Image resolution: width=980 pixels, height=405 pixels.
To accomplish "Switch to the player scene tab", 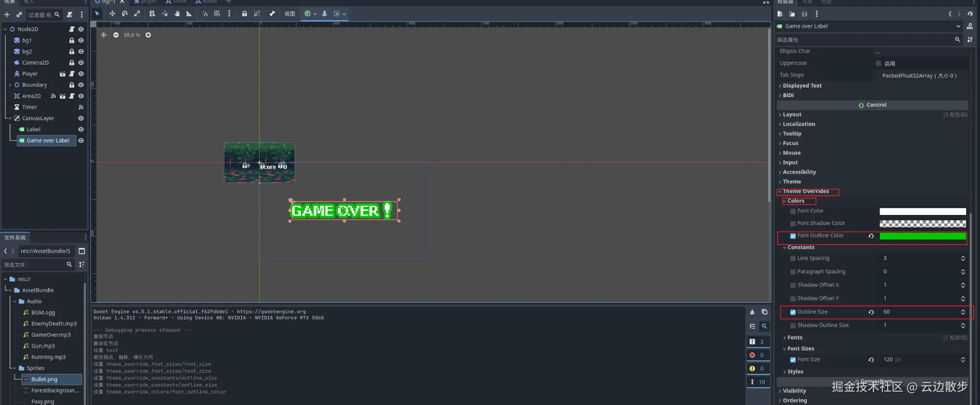I will coord(145,2).
